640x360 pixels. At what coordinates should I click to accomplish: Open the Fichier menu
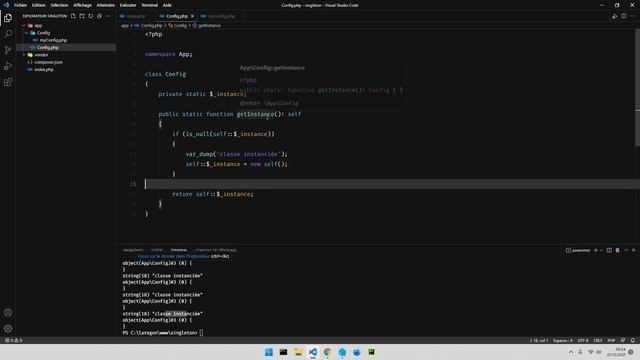coord(20,5)
